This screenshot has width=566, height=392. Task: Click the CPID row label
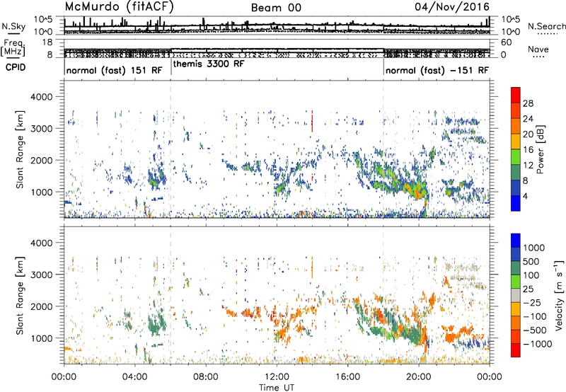click(16, 67)
